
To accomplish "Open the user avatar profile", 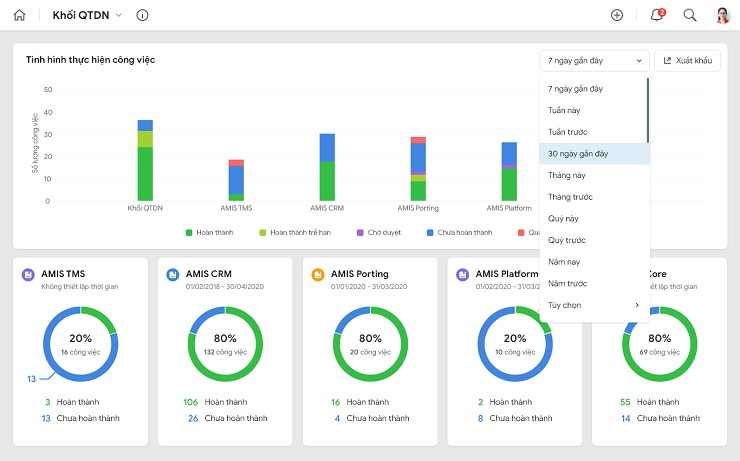I will coord(723,15).
